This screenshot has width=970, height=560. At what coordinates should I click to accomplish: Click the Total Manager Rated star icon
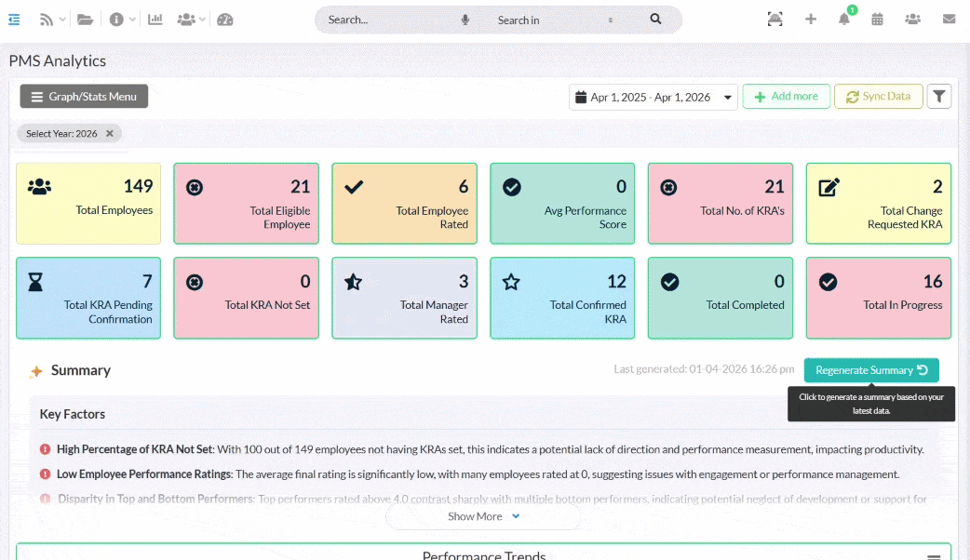[353, 282]
